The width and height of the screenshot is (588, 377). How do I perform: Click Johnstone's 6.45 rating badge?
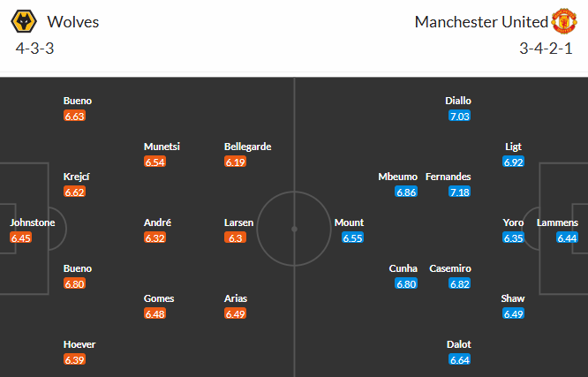[22, 238]
